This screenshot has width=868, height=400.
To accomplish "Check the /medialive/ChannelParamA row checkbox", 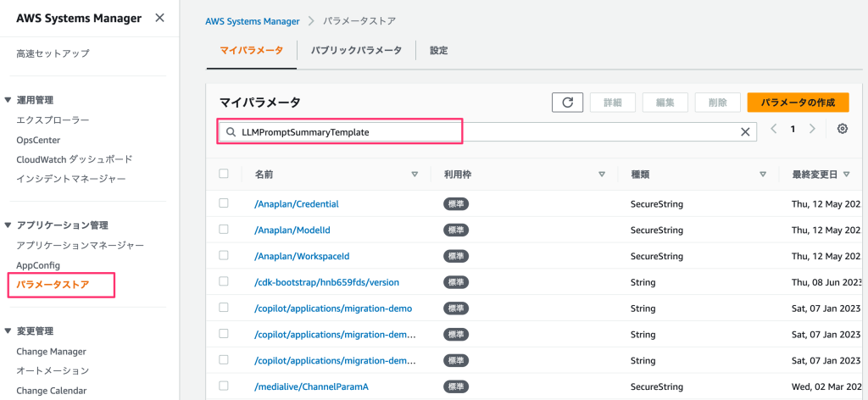I will coord(224,386).
